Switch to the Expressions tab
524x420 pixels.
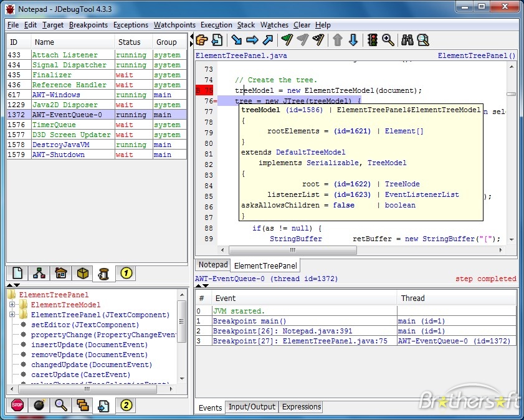(302, 407)
